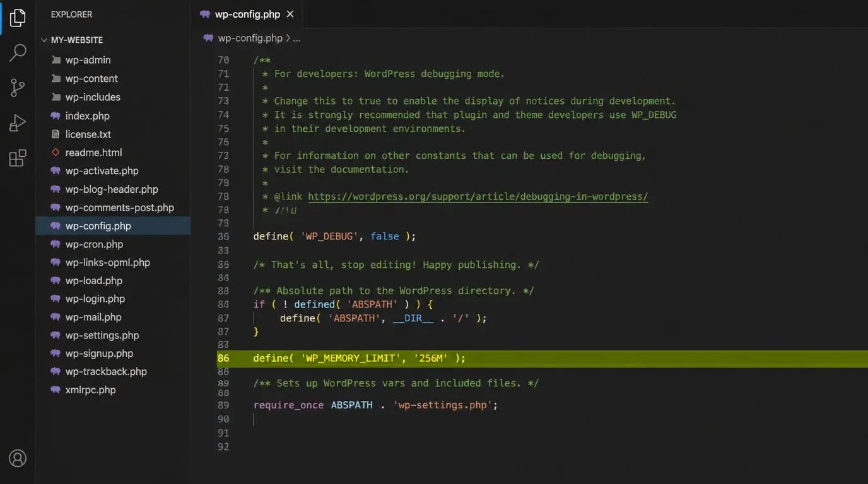Click the '256M' memory value
The image size is (868, 484).
[x=430, y=358]
